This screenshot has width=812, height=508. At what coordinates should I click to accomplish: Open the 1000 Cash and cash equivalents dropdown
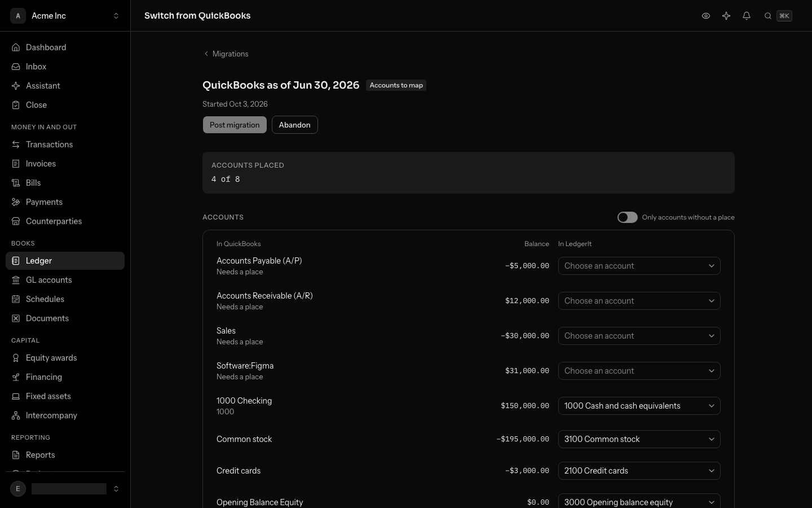[x=639, y=406]
